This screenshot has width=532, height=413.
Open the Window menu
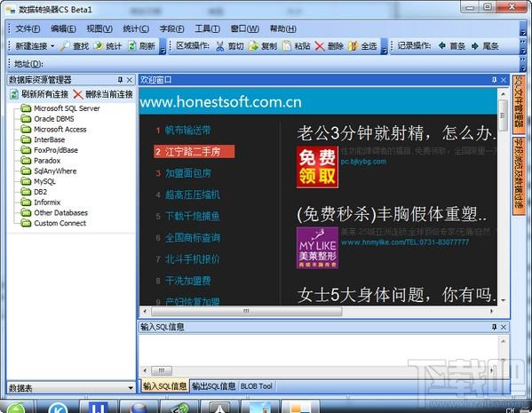pos(245,28)
